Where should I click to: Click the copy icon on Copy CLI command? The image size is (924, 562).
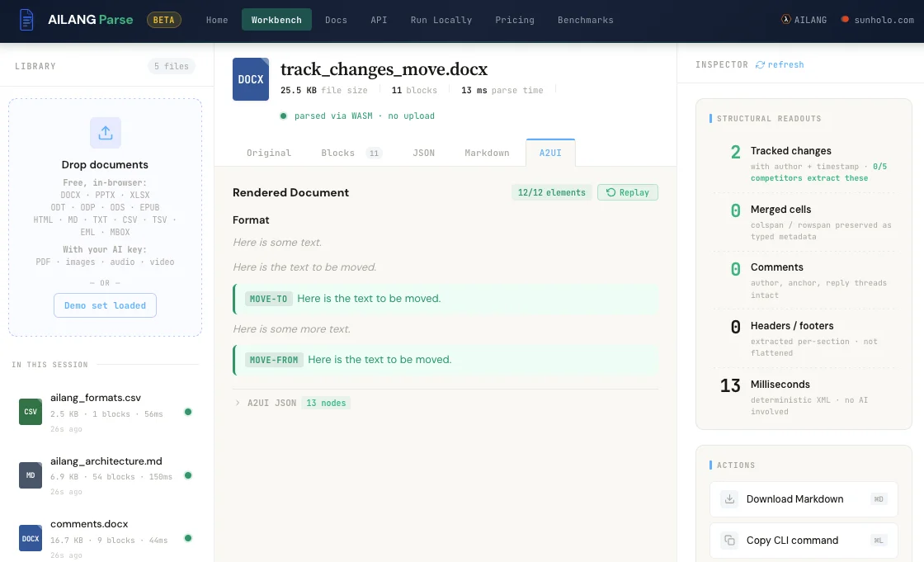click(x=729, y=541)
